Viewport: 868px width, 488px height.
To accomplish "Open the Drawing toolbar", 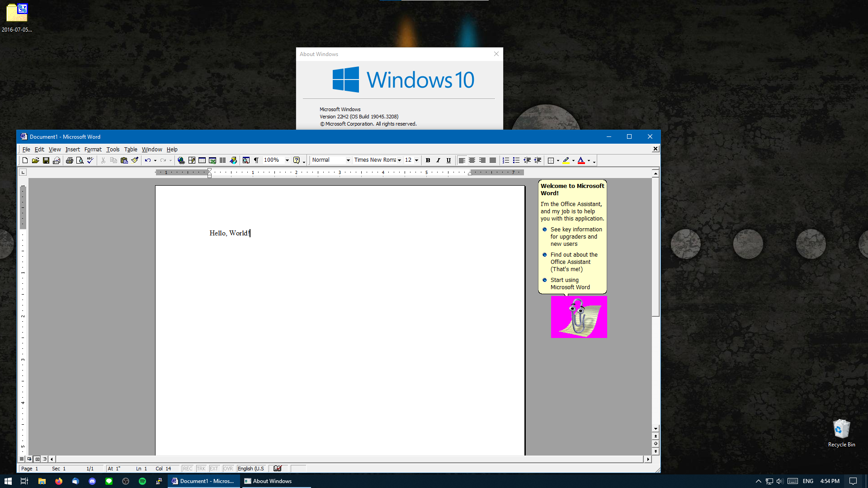I will coord(233,160).
